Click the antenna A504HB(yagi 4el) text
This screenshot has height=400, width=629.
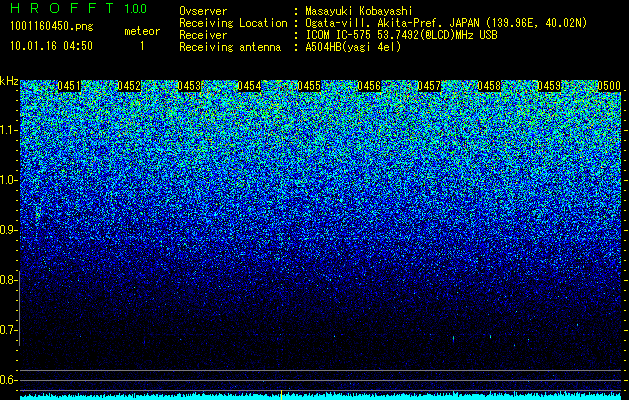click(x=353, y=47)
